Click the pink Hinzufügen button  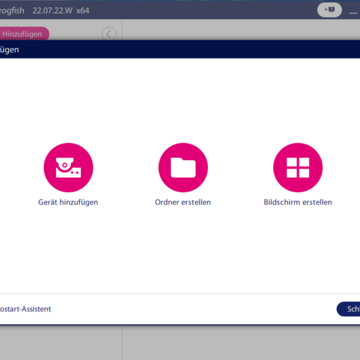coord(23,34)
